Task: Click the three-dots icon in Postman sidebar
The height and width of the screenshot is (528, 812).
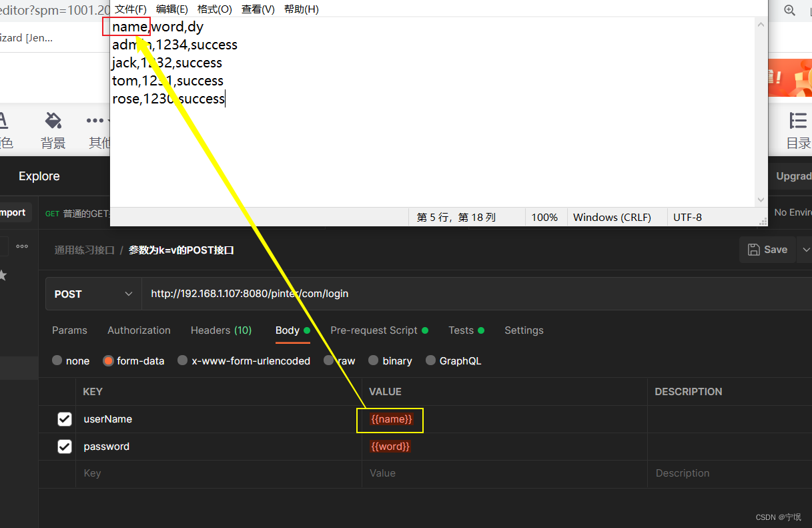Action: pos(22,246)
